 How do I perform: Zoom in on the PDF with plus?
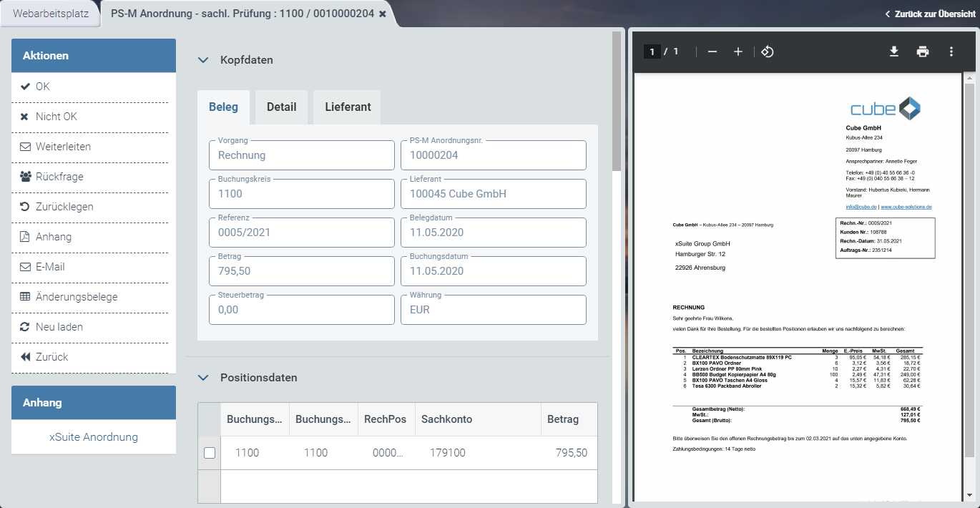(738, 52)
